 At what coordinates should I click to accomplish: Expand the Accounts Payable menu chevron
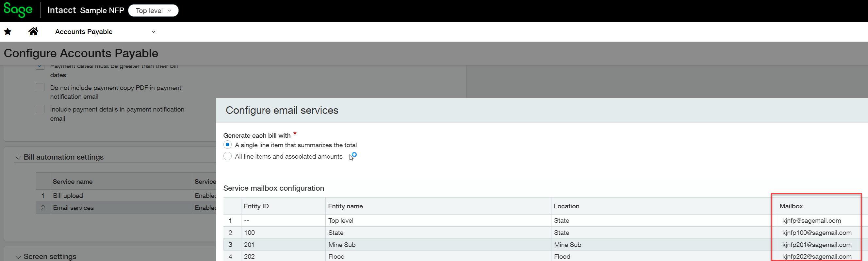click(x=154, y=32)
